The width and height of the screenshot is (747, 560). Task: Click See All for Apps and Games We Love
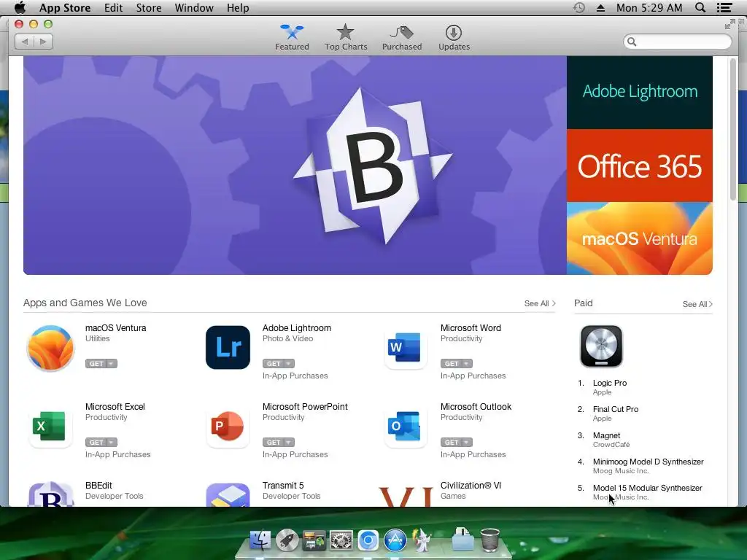coord(540,304)
